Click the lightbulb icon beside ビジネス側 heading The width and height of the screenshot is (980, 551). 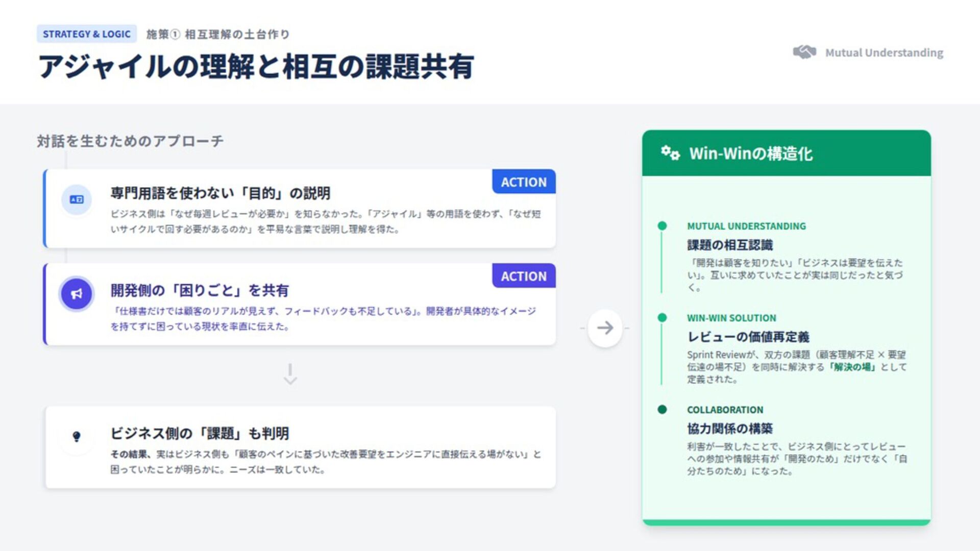point(77,437)
